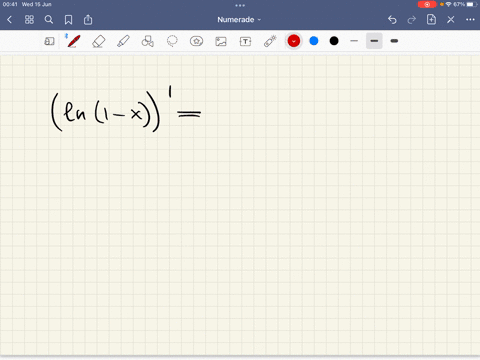The width and height of the screenshot is (480, 360).
Task: Select the Shapes tool
Action: [x=148, y=41]
